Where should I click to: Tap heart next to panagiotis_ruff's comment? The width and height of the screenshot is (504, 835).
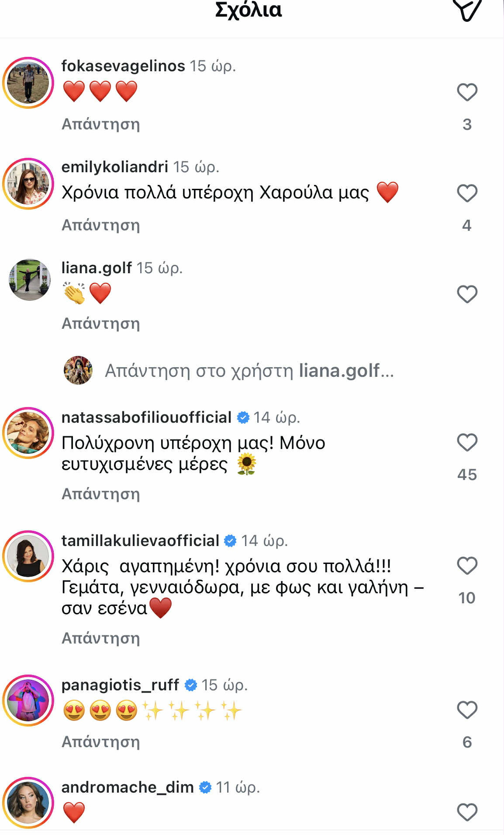pyautogui.click(x=467, y=710)
